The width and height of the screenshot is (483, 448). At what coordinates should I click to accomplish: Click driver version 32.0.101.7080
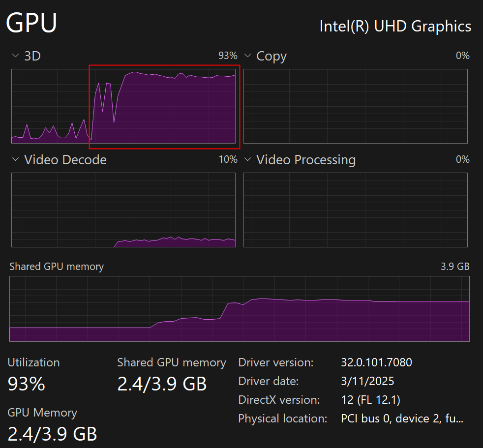376,362
